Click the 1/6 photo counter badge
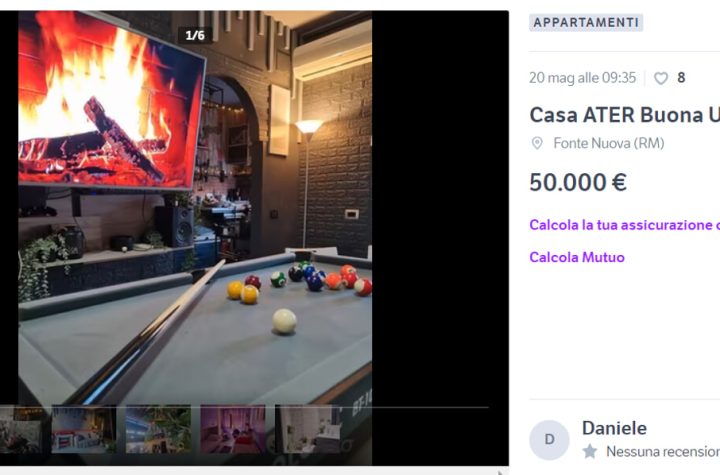 pyautogui.click(x=195, y=35)
